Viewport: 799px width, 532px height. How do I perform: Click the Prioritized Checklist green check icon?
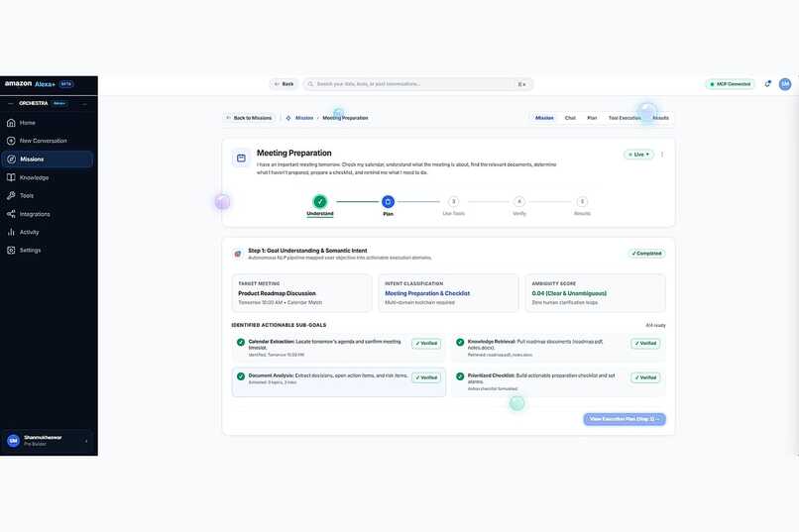[460, 376]
